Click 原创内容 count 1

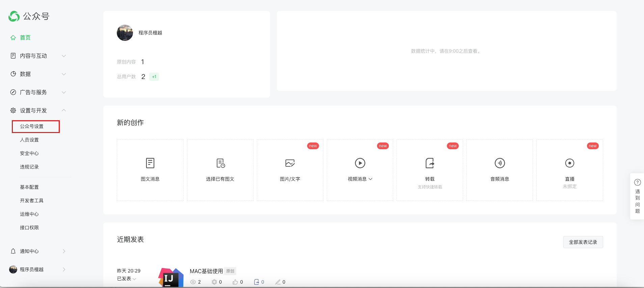(143, 62)
